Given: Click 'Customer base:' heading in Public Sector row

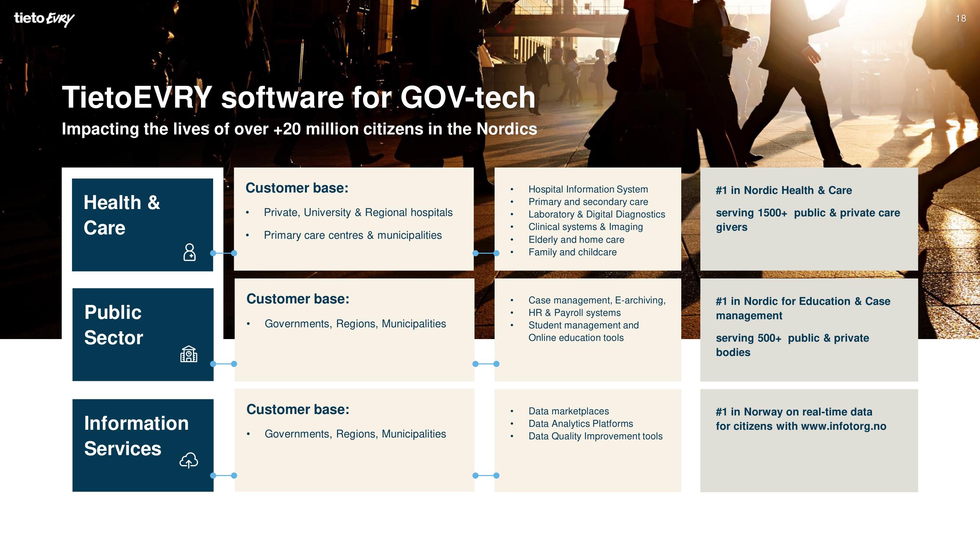Looking at the screenshot, I should (298, 299).
